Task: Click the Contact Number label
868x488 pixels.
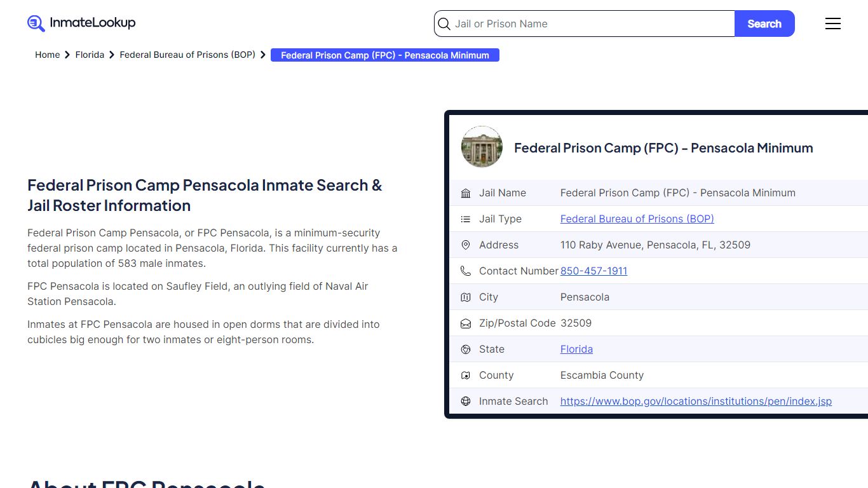Action: 519,271
